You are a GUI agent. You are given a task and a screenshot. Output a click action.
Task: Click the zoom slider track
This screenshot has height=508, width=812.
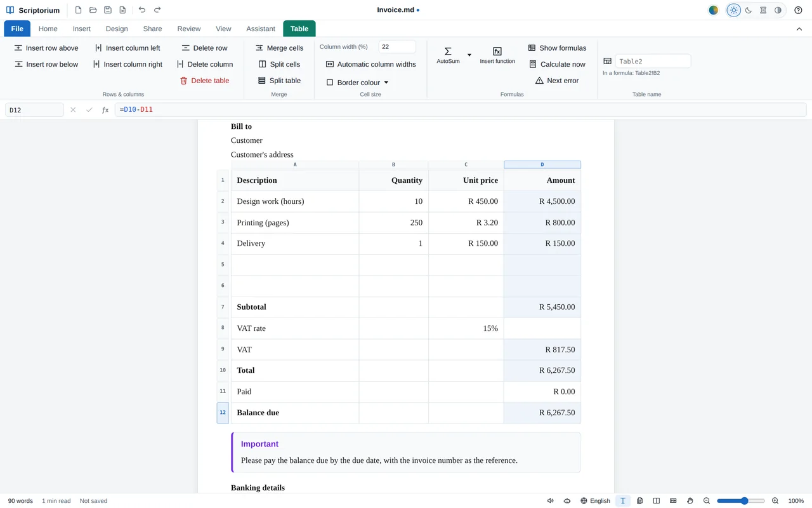tap(741, 501)
